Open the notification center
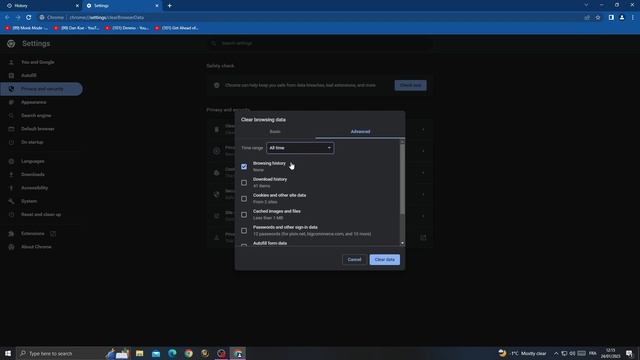 [x=629, y=353]
